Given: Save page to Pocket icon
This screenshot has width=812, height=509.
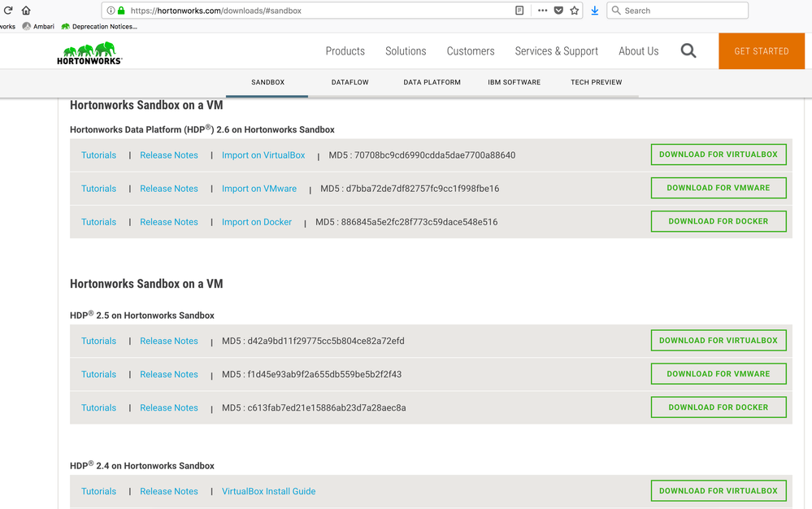Looking at the screenshot, I should pos(558,11).
